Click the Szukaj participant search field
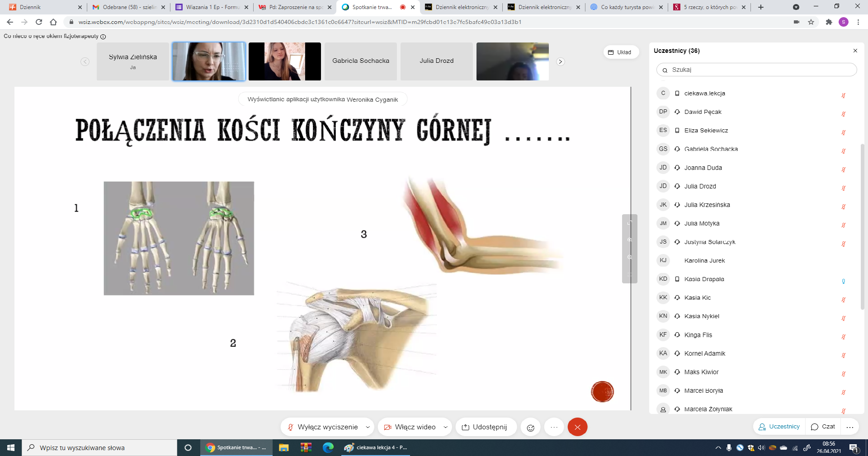Image resolution: width=868 pixels, height=456 pixels. point(756,70)
